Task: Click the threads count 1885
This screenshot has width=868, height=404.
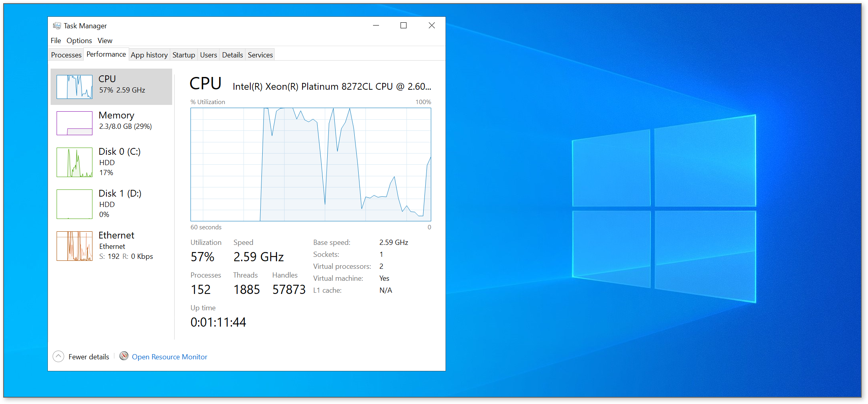Action: point(247,290)
